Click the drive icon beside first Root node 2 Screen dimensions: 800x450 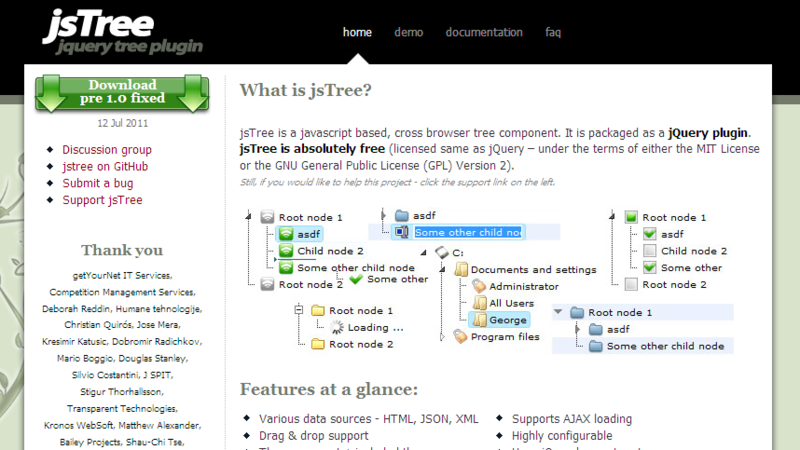click(x=267, y=284)
